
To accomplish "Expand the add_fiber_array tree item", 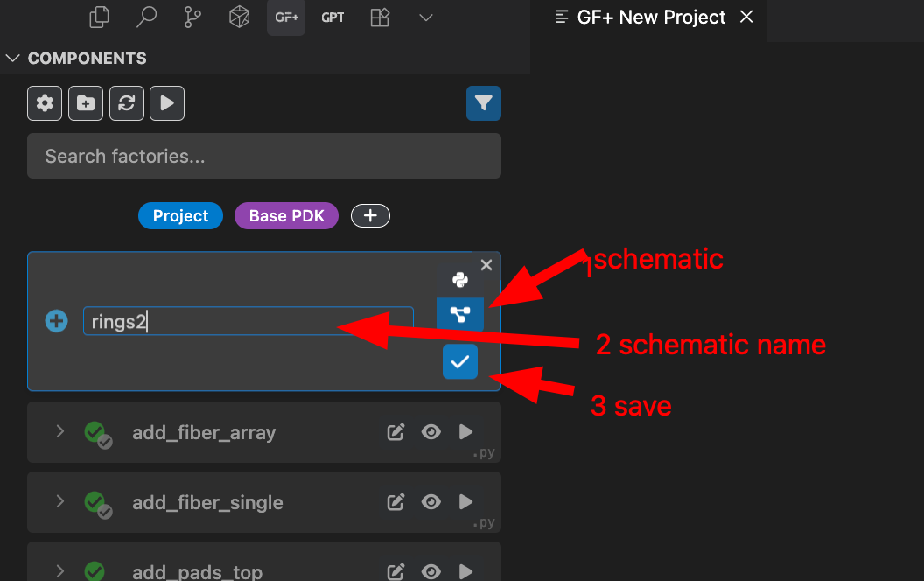I will 60,431.
